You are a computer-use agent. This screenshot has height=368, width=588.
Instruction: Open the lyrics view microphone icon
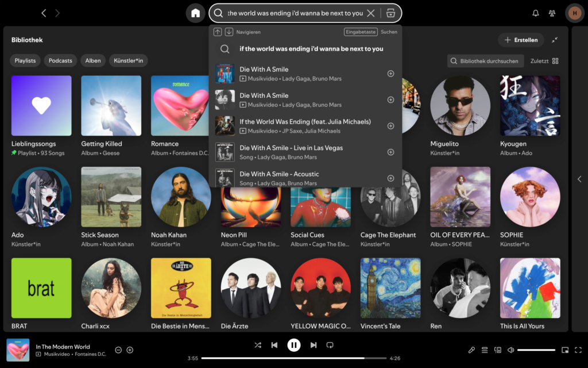[x=472, y=350]
